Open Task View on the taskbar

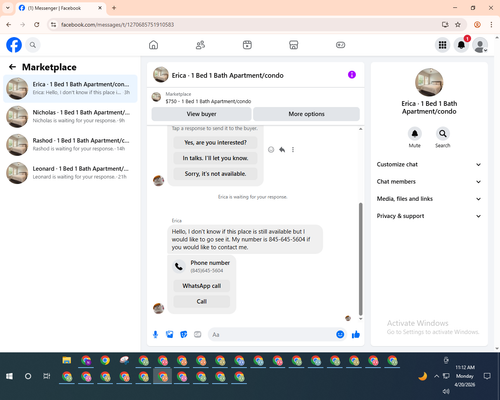click(x=47, y=376)
